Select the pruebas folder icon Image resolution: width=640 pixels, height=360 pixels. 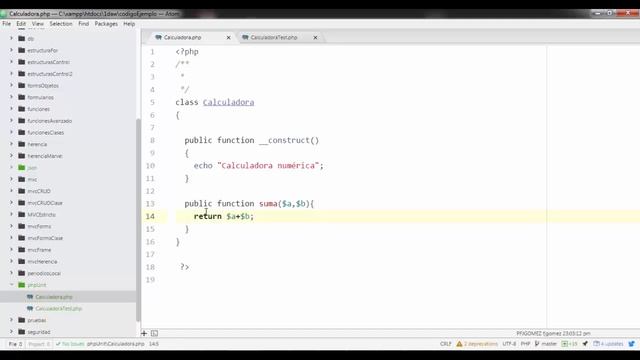pos(22,320)
